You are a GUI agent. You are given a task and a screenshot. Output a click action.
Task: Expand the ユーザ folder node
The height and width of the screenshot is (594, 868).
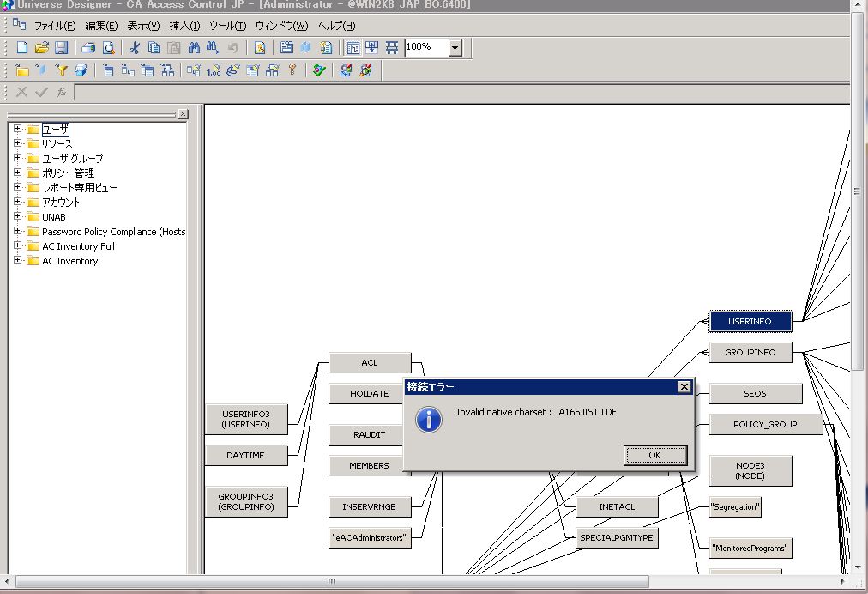[x=18, y=129]
